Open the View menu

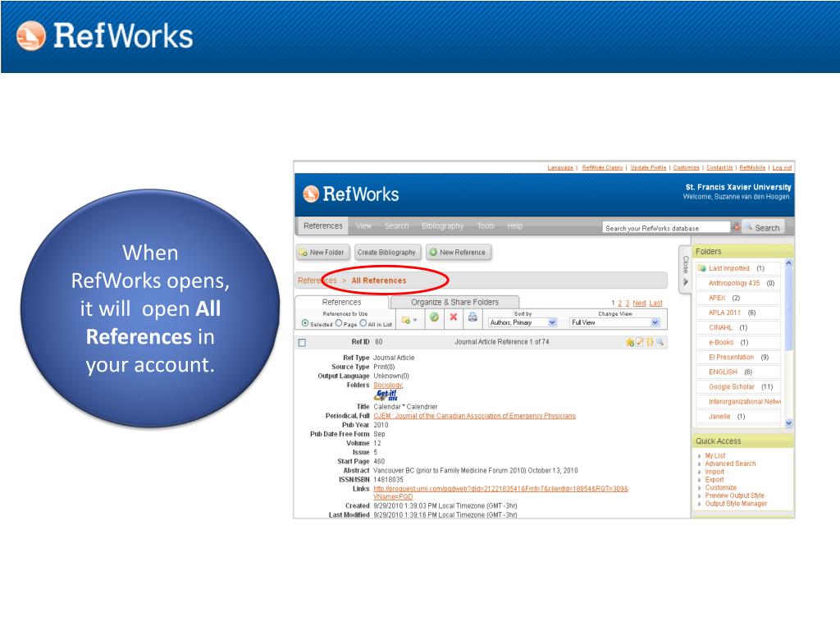click(x=363, y=226)
